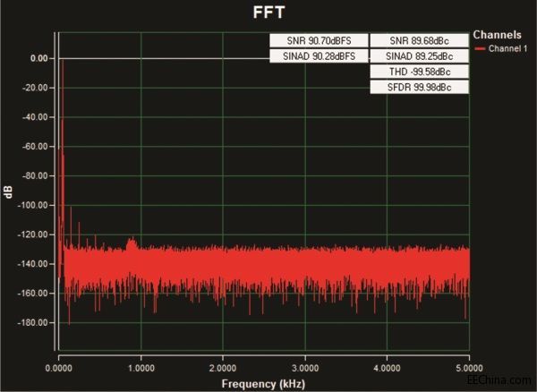The image size is (537, 392).
Task: Click the -140.00 tick on dB axis
Action: (x=34, y=264)
